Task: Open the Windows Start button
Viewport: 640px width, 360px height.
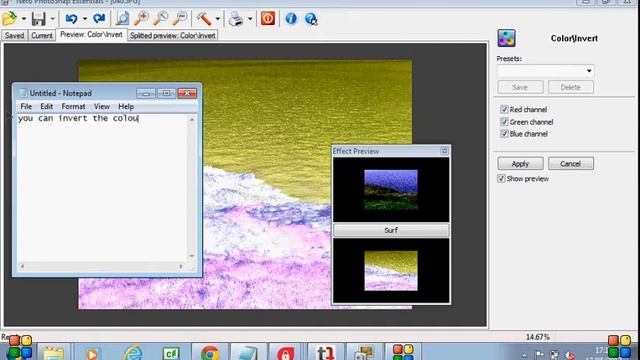Action: pos(19,348)
